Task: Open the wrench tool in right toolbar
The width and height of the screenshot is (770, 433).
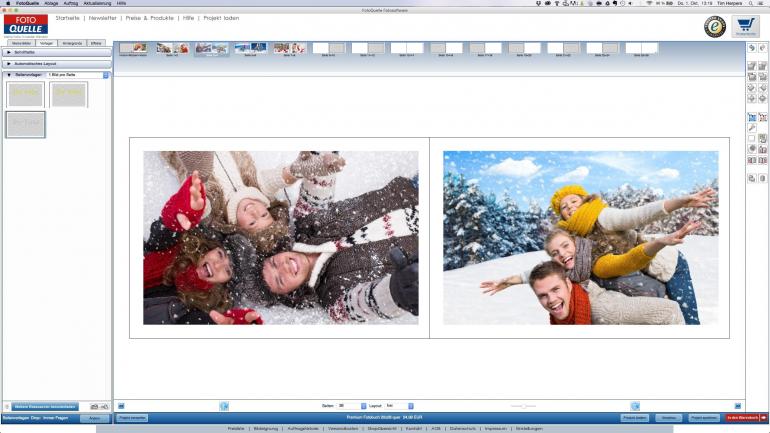Action: 752,128
